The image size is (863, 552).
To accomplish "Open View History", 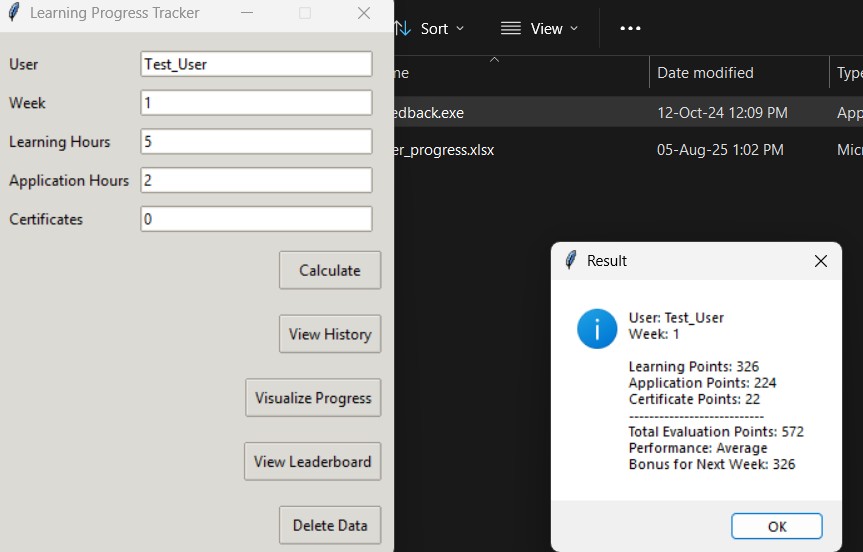I will [329, 334].
